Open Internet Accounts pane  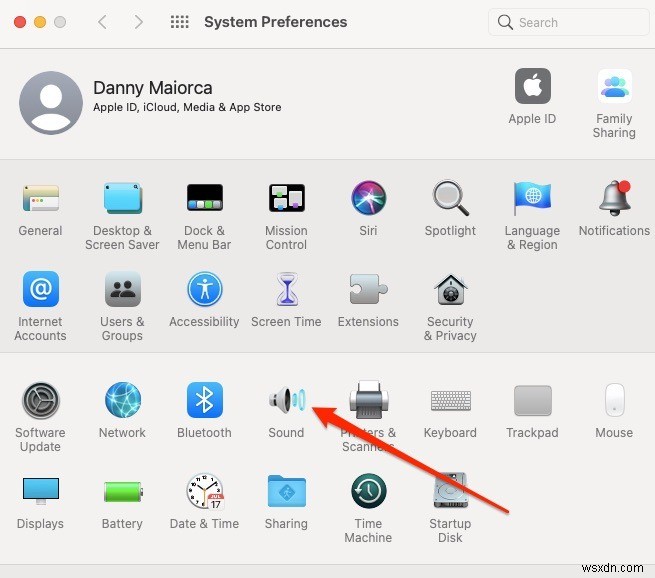click(x=41, y=289)
